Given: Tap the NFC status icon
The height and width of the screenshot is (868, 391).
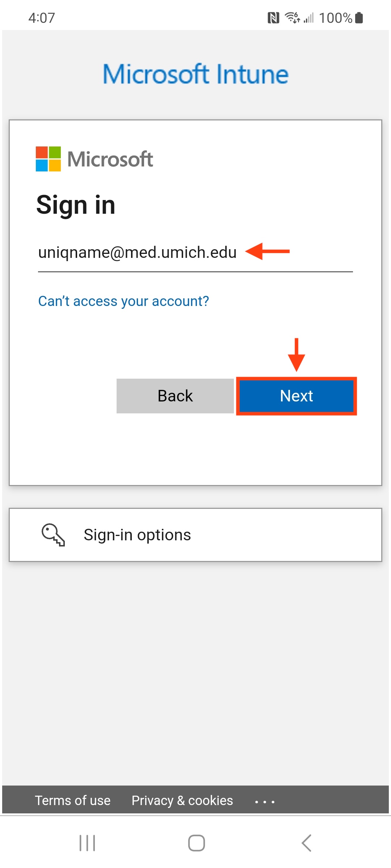Looking at the screenshot, I should [x=273, y=18].
